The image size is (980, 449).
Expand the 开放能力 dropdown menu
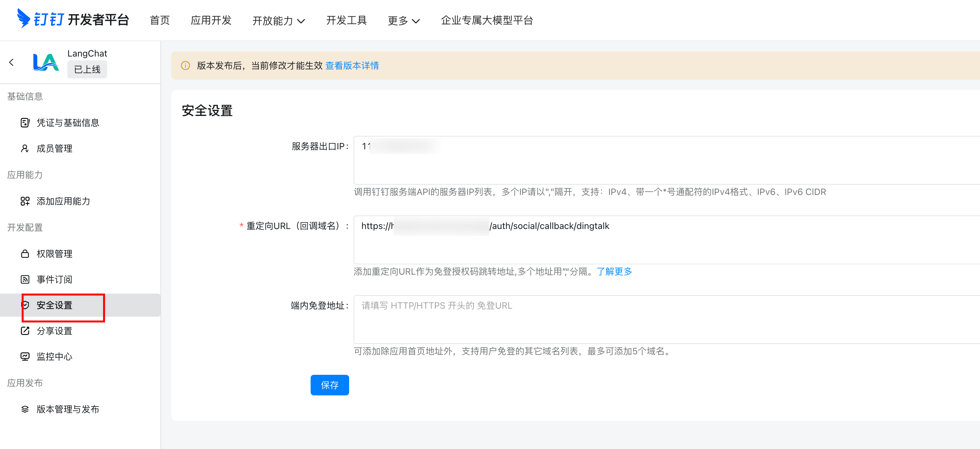pyautogui.click(x=279, y=21)
